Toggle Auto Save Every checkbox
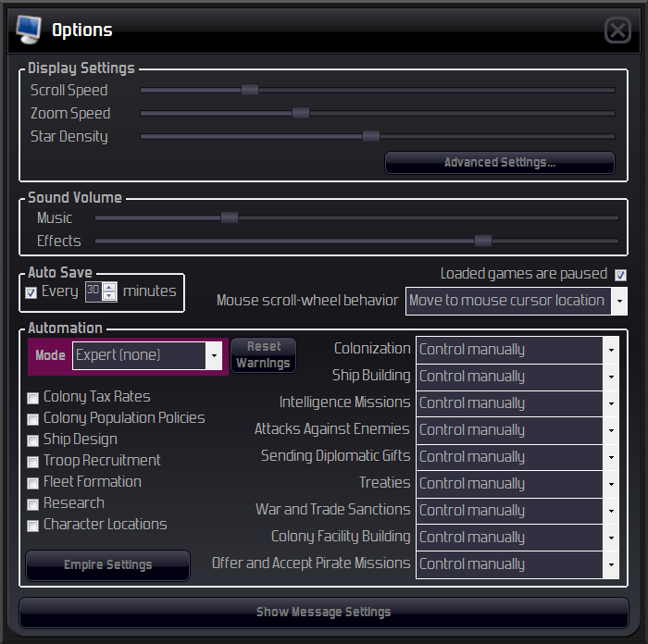Viewport: 648px width, 644px height. (31, 293)
